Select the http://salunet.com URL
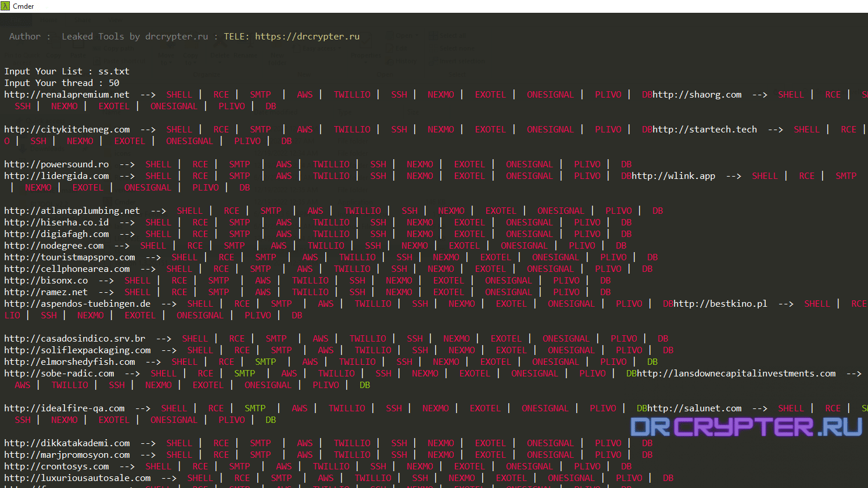The image size is (868, 488). pos(694,408)
